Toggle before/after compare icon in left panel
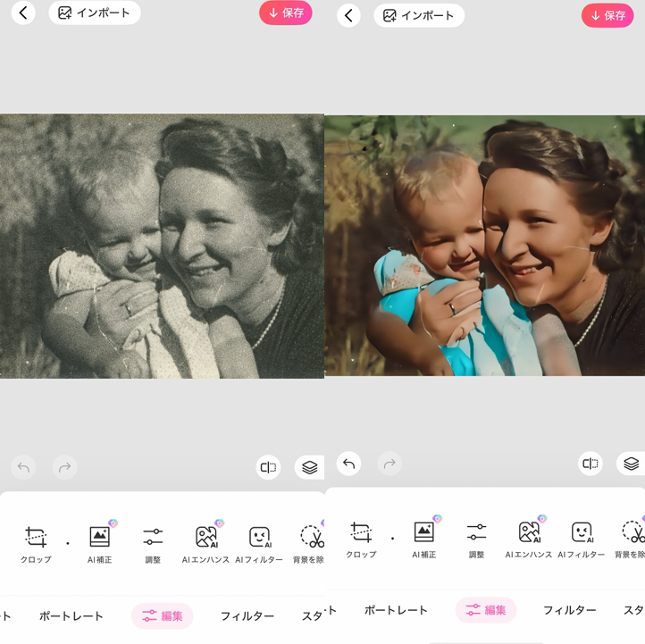Screen dimensions: 645x644 [x=268, y=467]
